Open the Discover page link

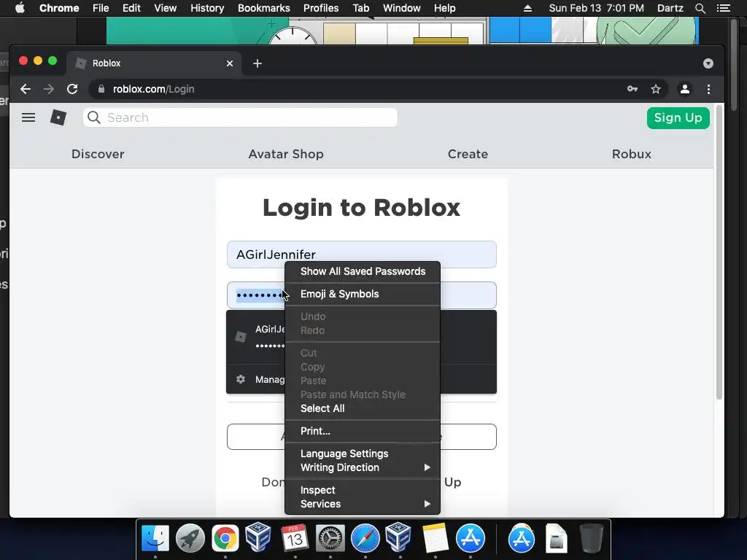[x=98, y=154]
